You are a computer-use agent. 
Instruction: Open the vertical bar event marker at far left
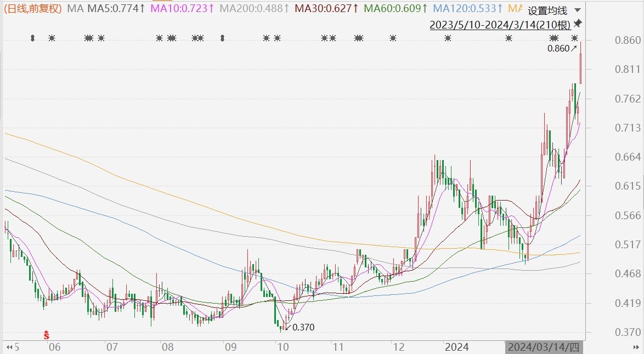point(33,38)
